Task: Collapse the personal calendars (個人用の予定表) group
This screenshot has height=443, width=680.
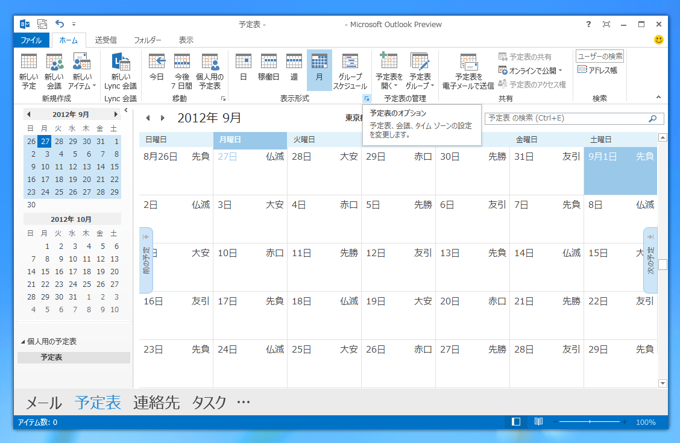Action: coord(23,342)
